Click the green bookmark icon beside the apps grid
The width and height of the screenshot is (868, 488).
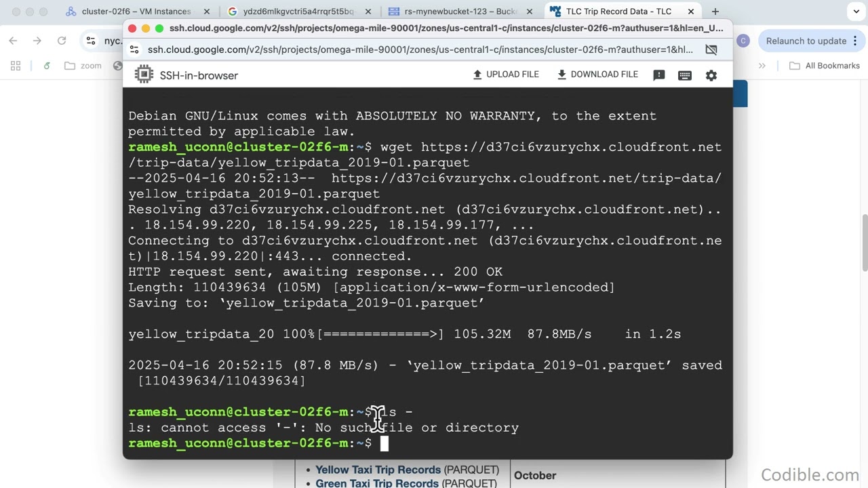[x=47, y=66]
